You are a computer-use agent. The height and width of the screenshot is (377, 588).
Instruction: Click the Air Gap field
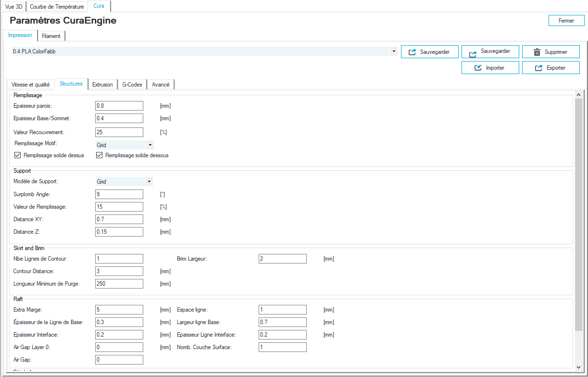pos(119,360)
